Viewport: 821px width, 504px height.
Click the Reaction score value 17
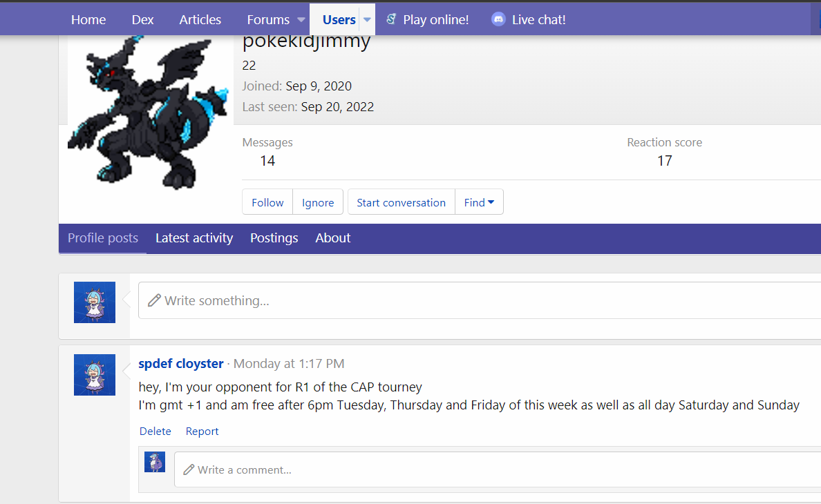[x=664, y=161]
